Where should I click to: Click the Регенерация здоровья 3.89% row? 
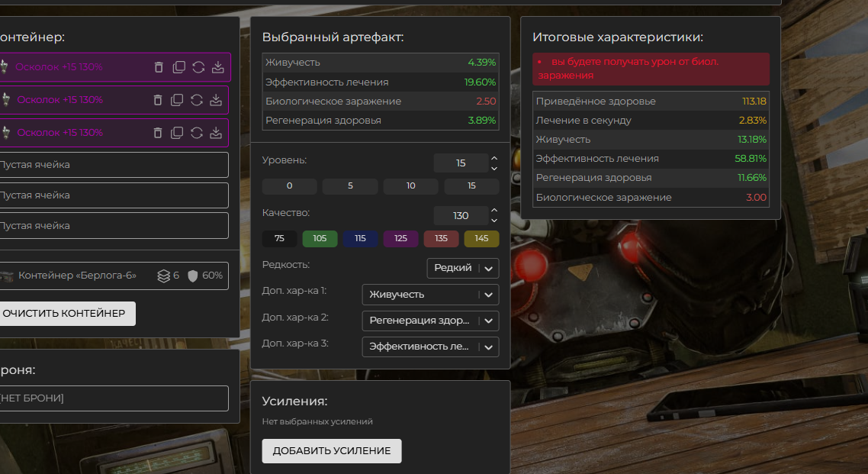click(x=381, y=120)
